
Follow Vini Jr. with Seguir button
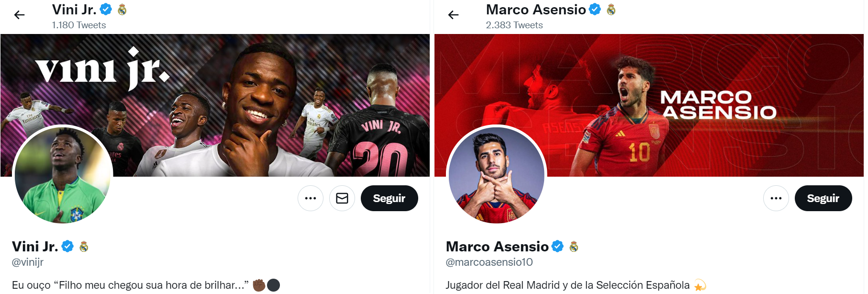tap(389, 198)
